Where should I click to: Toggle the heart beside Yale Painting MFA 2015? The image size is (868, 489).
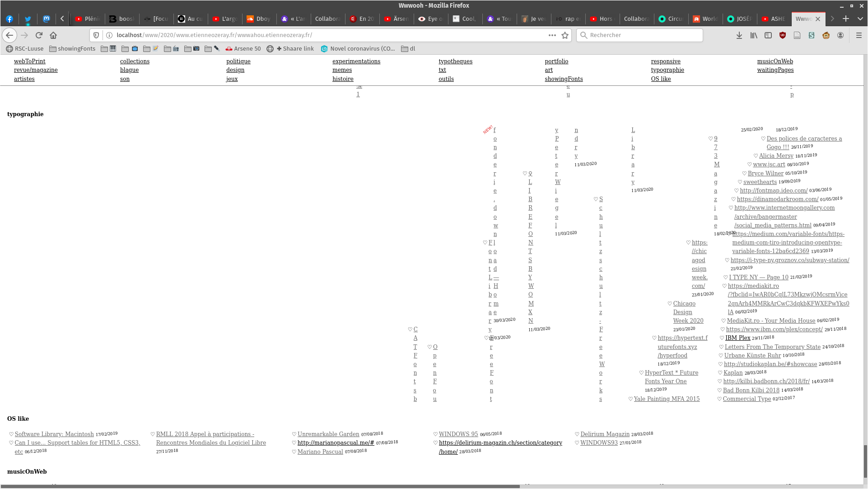coord(630,399)
